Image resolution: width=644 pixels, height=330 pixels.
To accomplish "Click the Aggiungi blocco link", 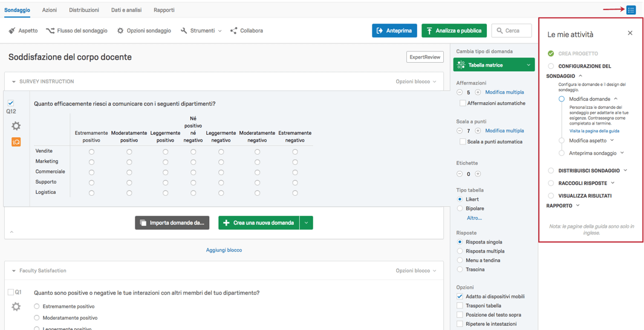I will [x=224, y=250].
